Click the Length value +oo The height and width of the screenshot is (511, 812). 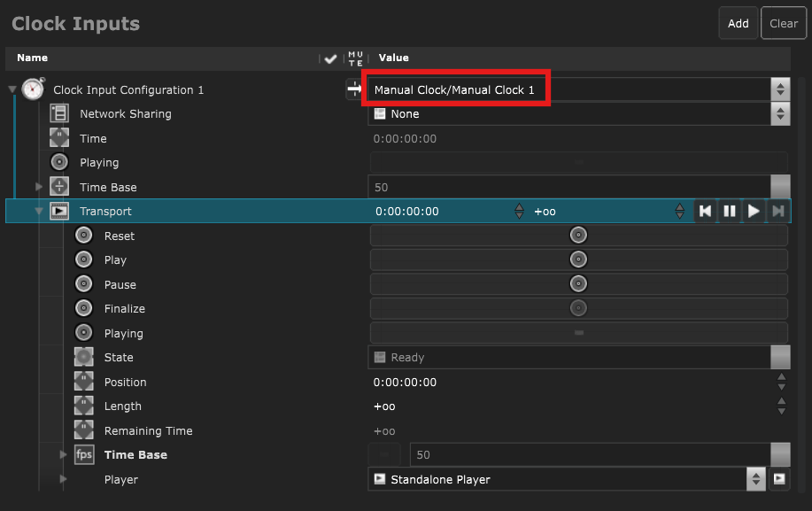384,406
